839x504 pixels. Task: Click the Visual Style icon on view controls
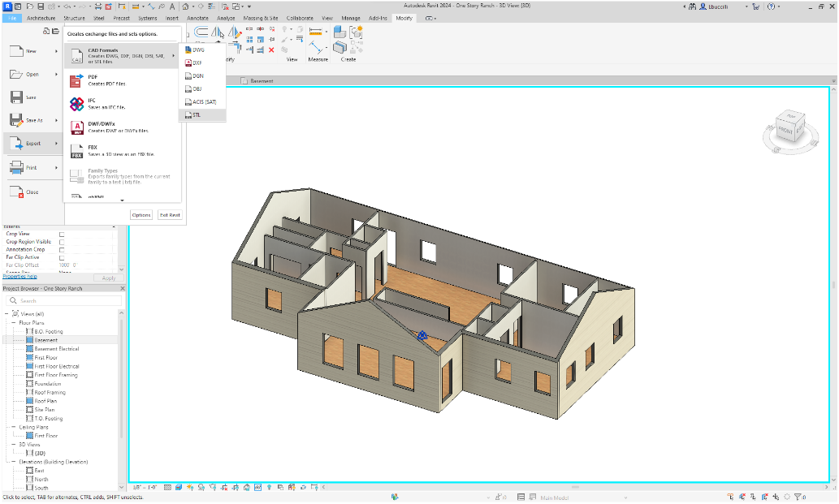coord(179,487)
